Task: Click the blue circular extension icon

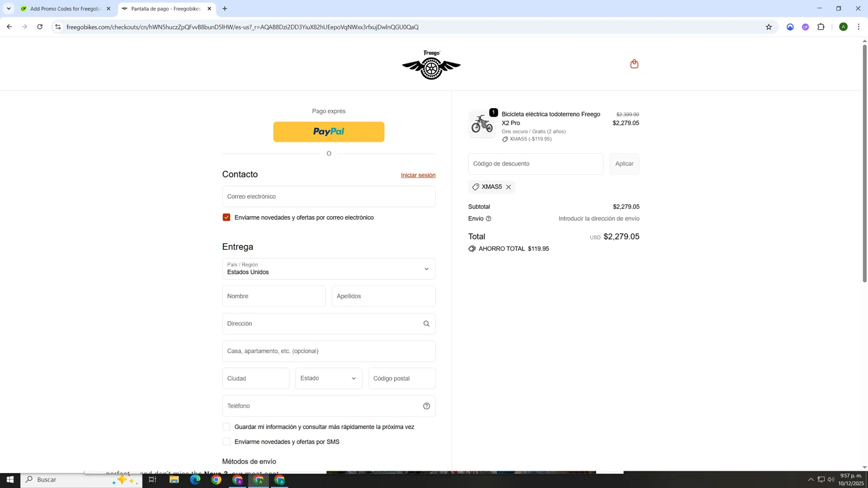Action: 790,27
